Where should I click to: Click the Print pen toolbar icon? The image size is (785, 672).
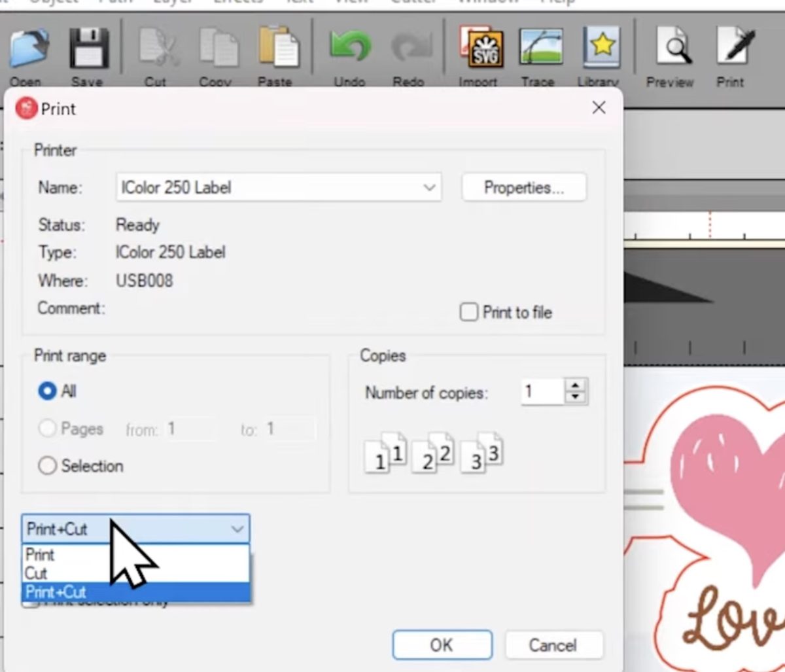click(735, 46)
